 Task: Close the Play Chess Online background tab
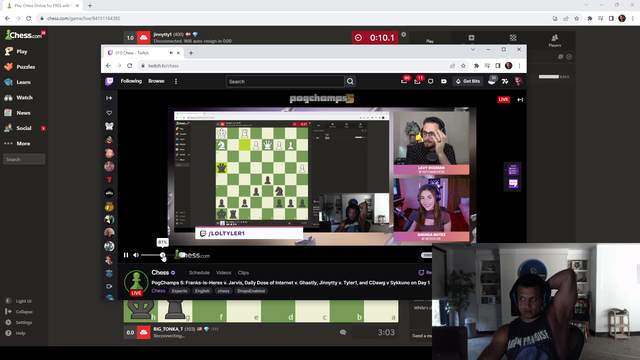77,6
